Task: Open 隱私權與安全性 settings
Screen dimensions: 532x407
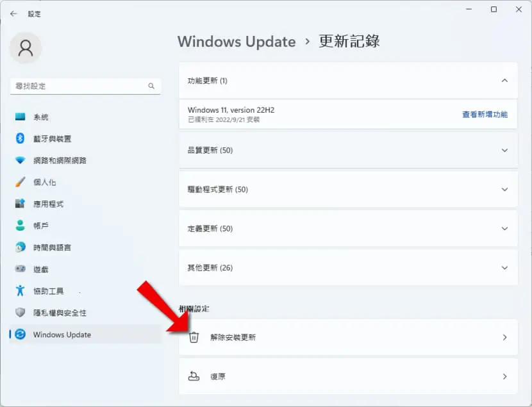Action: click(x=85, y=312)
